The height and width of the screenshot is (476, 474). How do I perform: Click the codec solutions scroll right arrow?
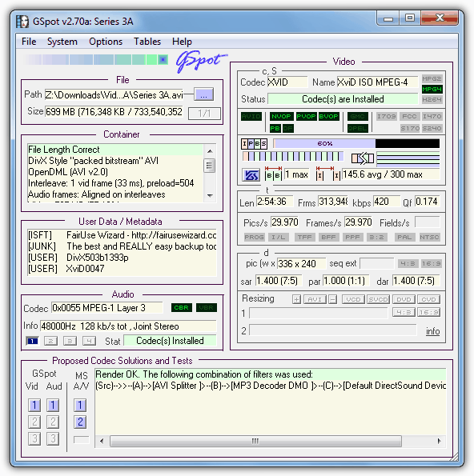point(439,441)
